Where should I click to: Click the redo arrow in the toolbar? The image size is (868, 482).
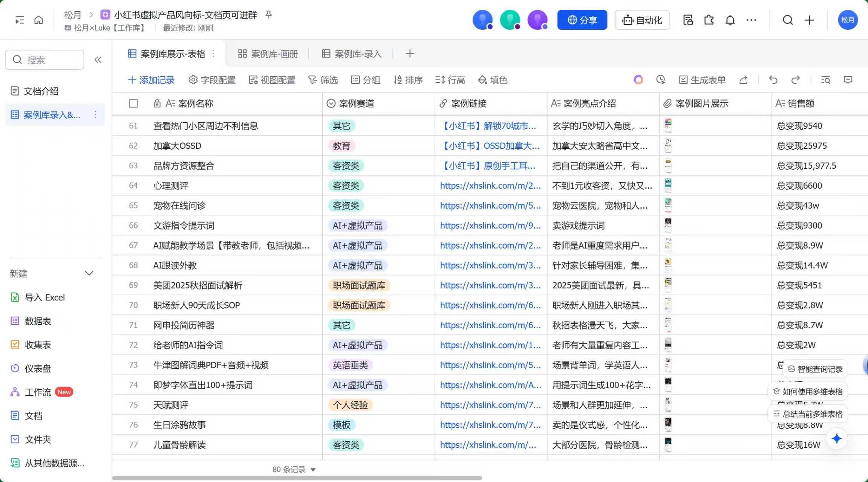coord(796,80)
